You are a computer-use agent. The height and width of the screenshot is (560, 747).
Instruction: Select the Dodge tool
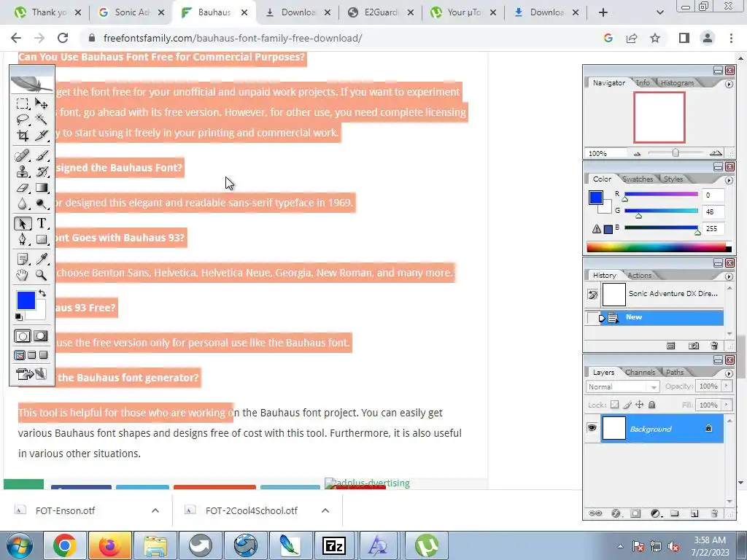point(42,204)
